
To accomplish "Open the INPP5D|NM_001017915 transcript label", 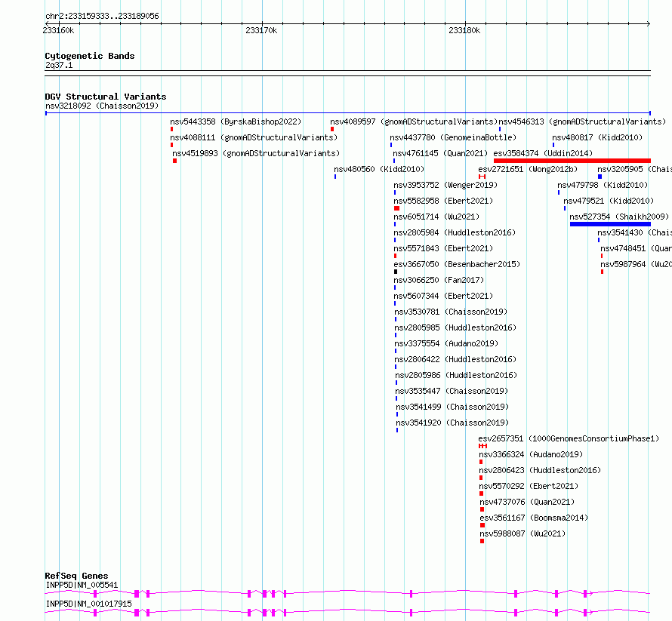I will 88,604.
